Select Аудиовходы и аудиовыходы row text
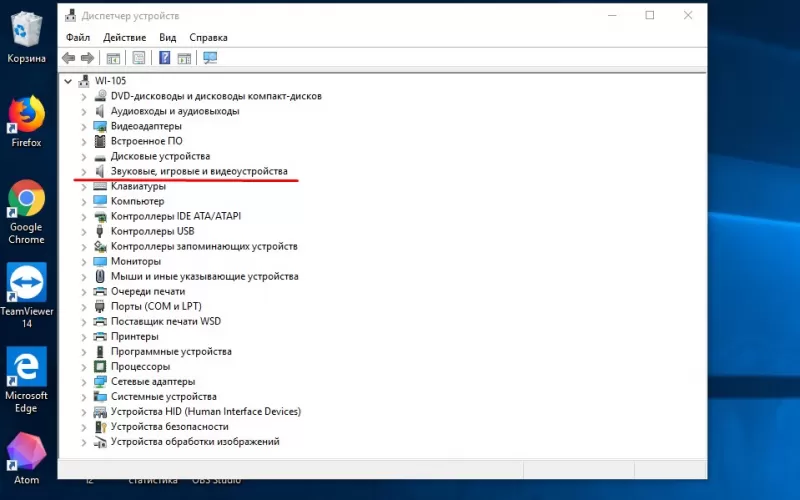 point(175,111)
